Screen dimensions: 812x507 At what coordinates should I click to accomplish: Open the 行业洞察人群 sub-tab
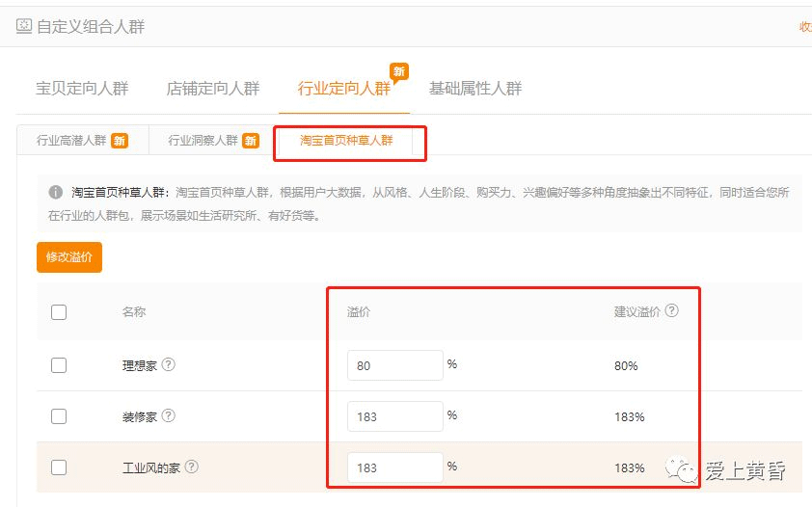point(203,141)
